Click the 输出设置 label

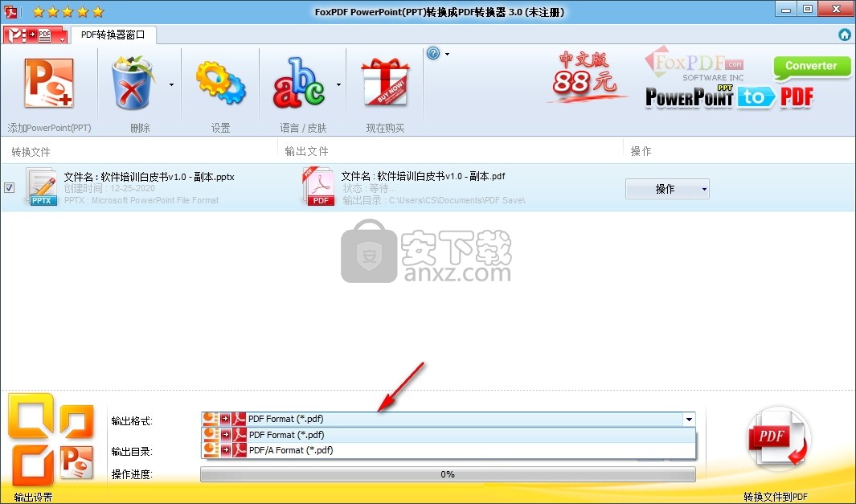(x=33, y=497)
